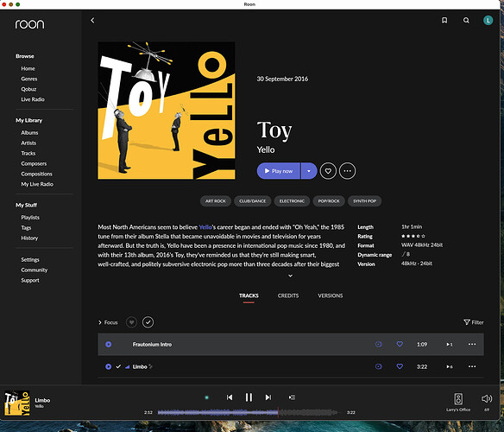The height and width of the screenshot is (432, 504).
Task: Open the Electronic genre tag
Action: point(292,200)
